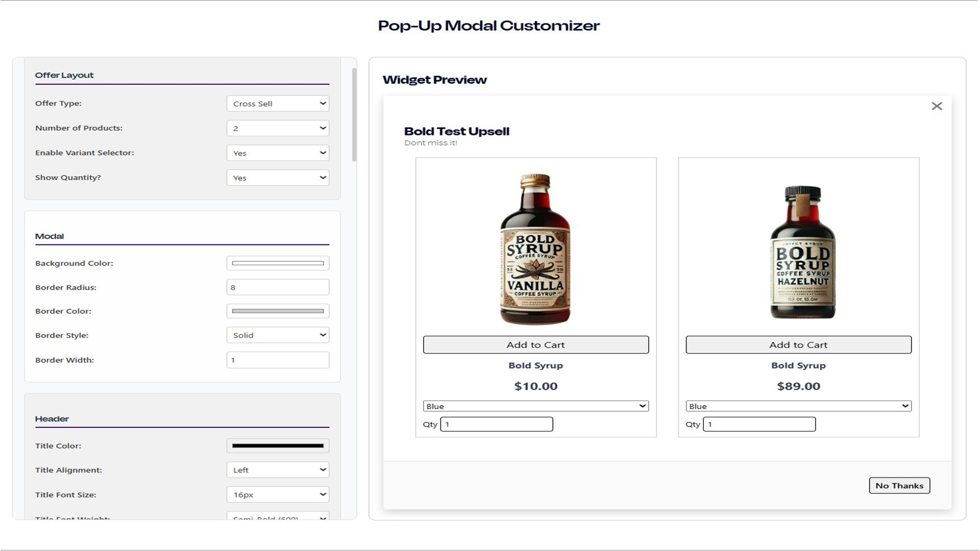This screenshot has width=980, height=551.
Task: Click the Vanilla syrup bottle image
Action: point(535,249)
